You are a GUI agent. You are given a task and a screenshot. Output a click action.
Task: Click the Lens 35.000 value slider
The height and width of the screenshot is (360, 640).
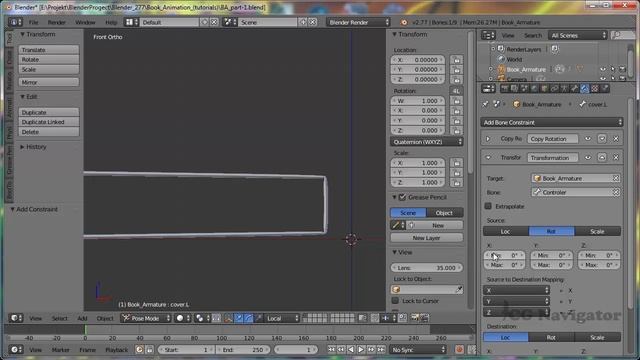(x=427, y=268)
